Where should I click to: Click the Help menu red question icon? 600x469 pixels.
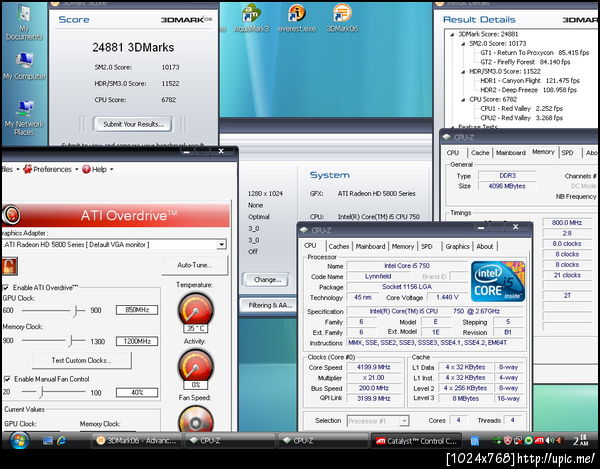[86, 169]
